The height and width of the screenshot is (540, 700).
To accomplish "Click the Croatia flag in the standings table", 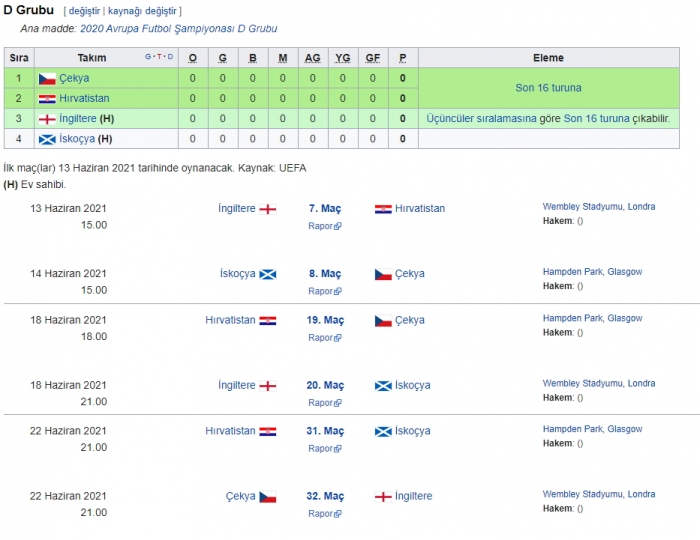I will click(47, 98).
